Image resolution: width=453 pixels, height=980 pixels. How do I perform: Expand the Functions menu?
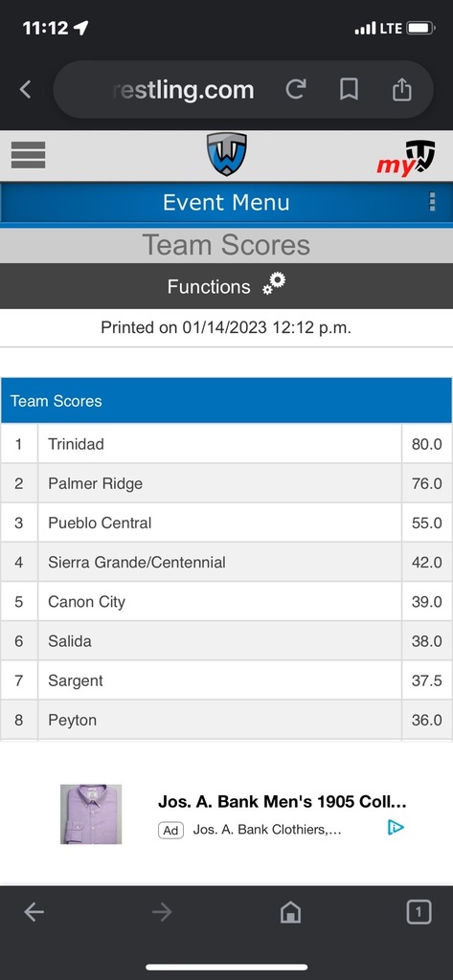226,286
